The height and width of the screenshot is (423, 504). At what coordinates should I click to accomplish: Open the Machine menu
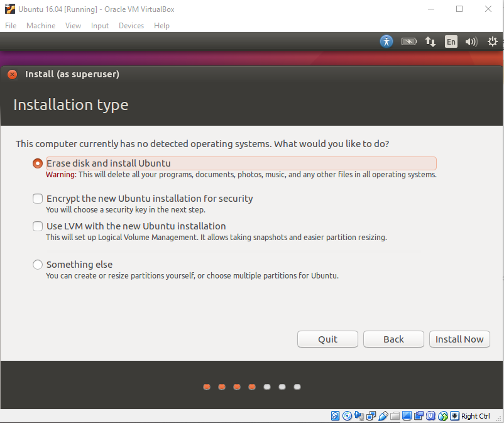click(41, 26)
